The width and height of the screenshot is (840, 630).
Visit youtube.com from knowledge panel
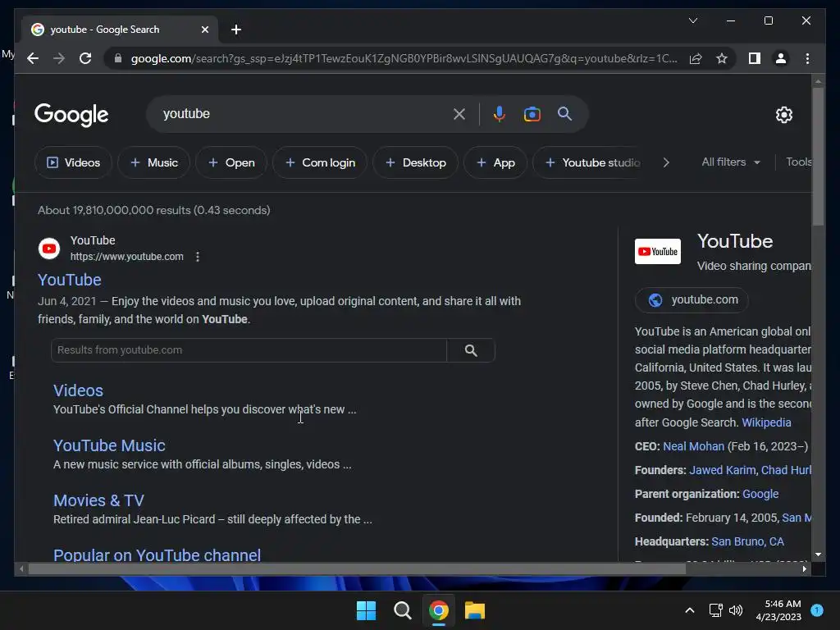pyautogui.click(x=692, y=300)
